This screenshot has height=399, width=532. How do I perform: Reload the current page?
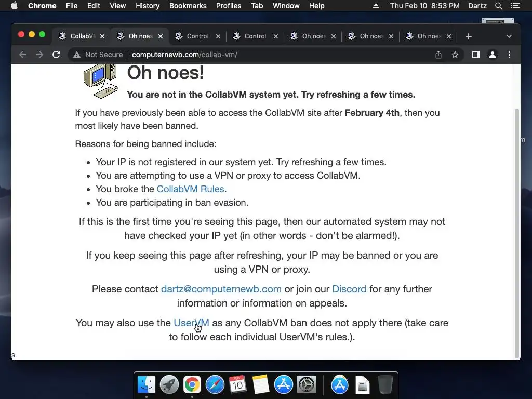pos(56,55)
